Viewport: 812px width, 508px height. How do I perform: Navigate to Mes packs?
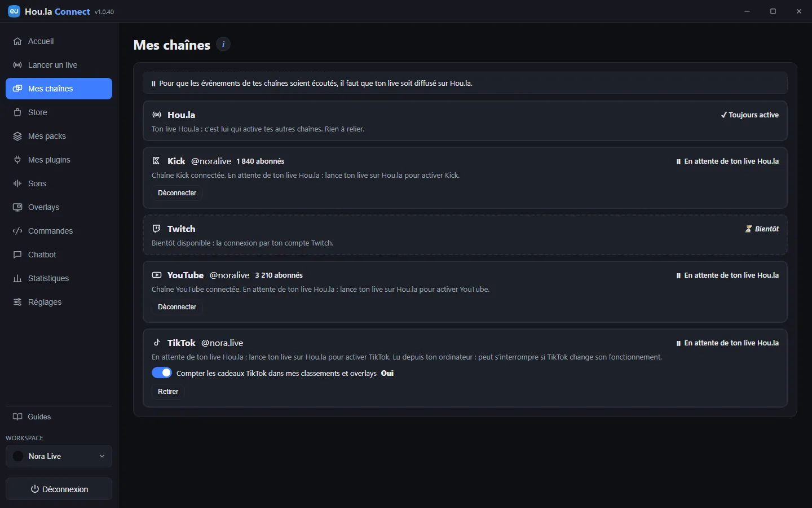[x=59, y=136]
